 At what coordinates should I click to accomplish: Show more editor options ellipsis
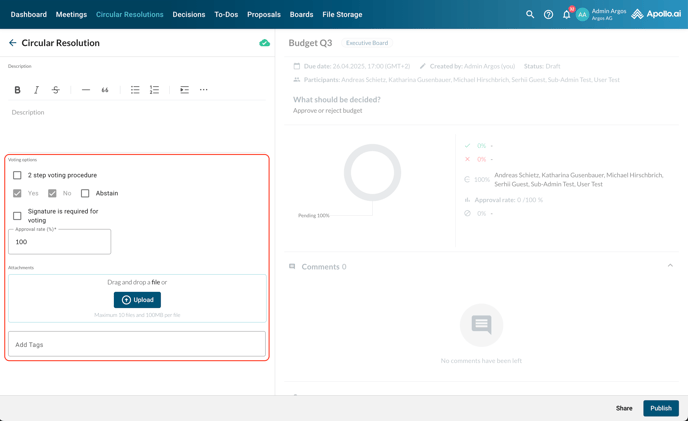pyautogui.click(x=203, y=90)
